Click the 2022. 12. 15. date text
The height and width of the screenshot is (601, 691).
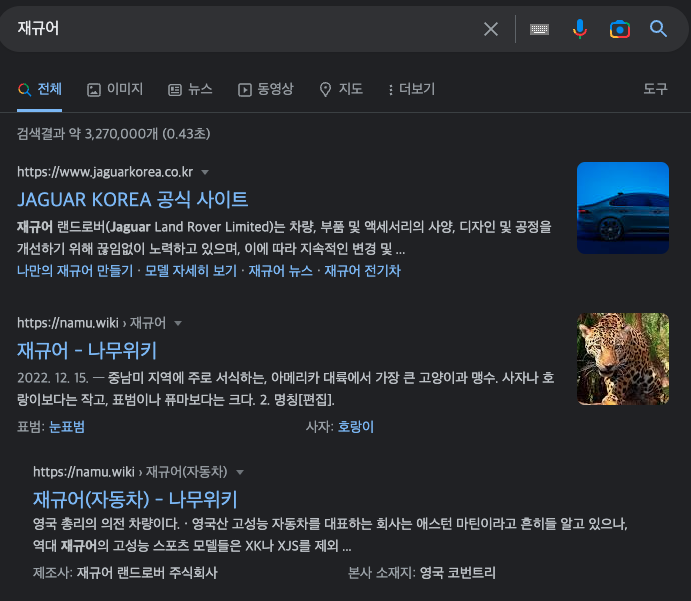coord(52,378)
